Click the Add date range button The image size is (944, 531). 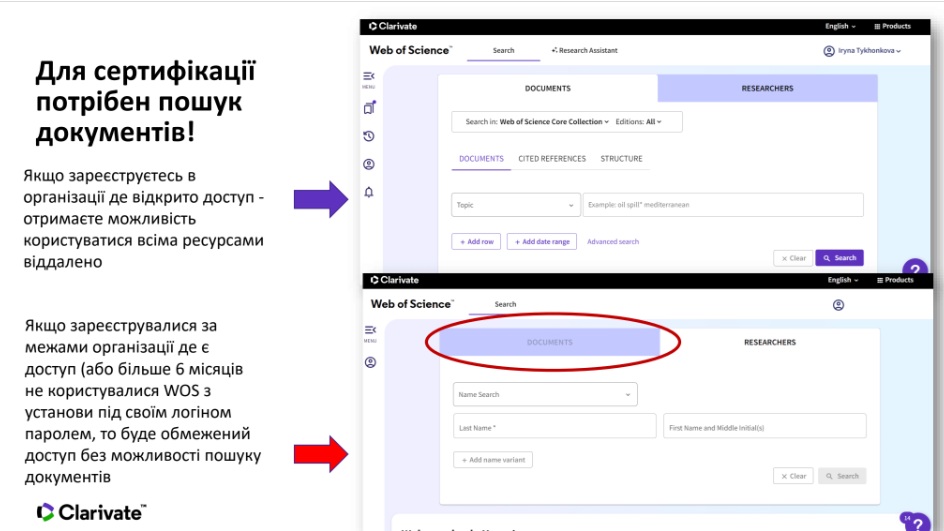[541, 242]
